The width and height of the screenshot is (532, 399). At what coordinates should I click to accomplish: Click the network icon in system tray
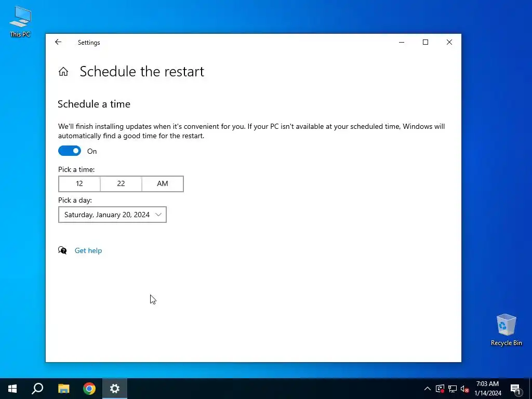[453, 389]
